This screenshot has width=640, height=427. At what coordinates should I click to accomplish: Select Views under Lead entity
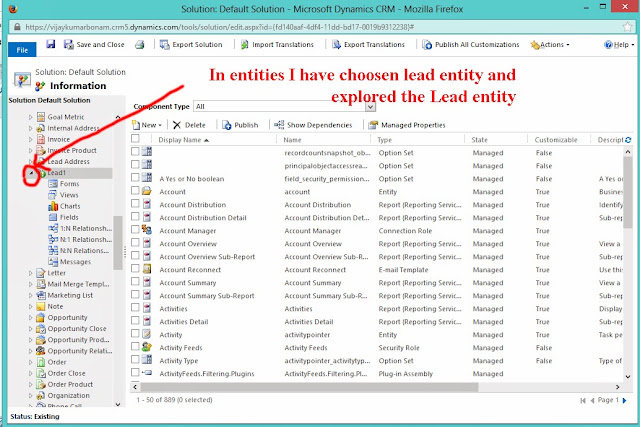pyautogui.click(x=69, y=195)
